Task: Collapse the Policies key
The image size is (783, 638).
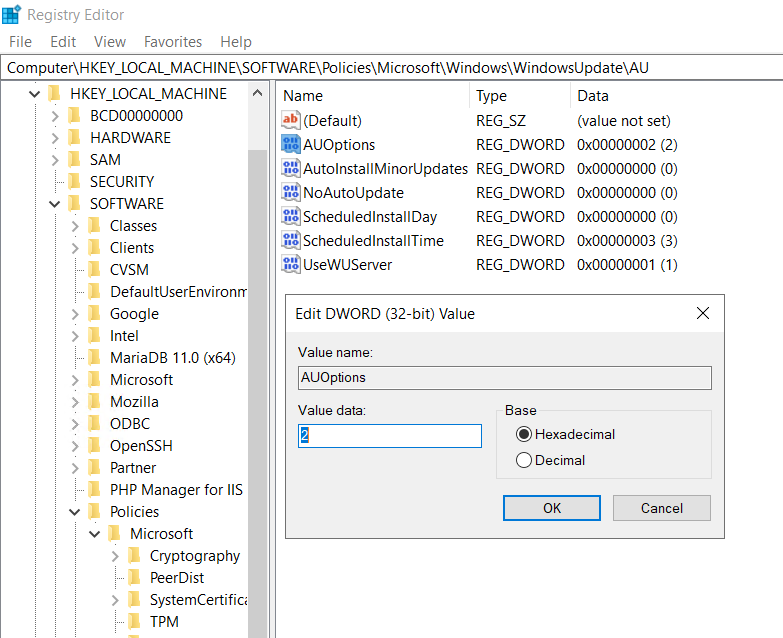Action: tap(74, 512)
